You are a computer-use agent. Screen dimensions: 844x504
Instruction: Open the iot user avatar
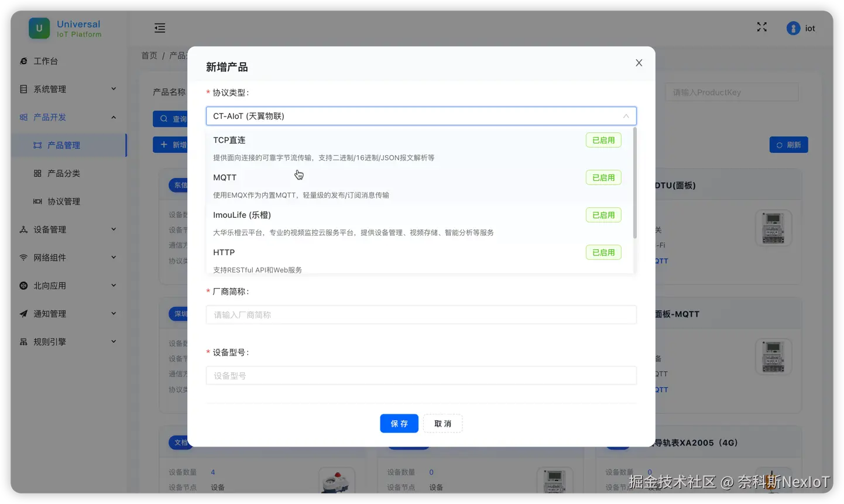pyautogui.click(x=794, y=28)
